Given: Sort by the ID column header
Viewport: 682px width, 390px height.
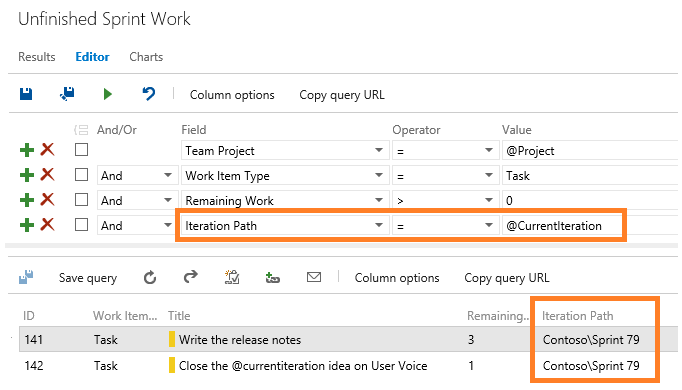Looking at the screenshot, I should 29,316.
